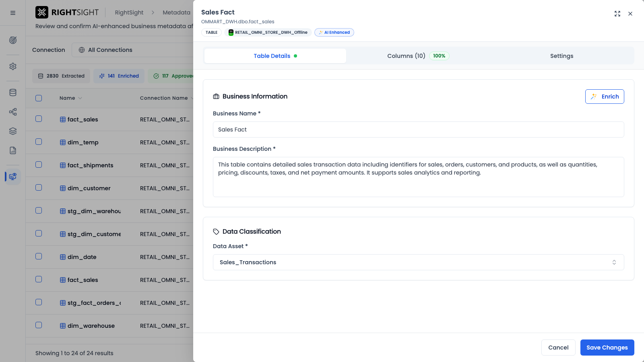
Task: Click the lineage diagram sidebar icon
Action: [13, 112]
